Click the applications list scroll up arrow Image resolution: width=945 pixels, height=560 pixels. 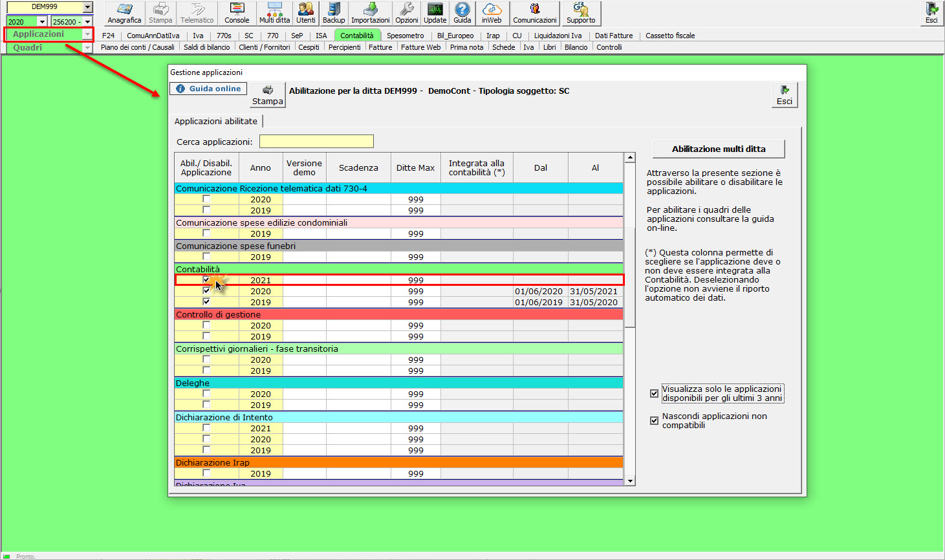[630, 157]
